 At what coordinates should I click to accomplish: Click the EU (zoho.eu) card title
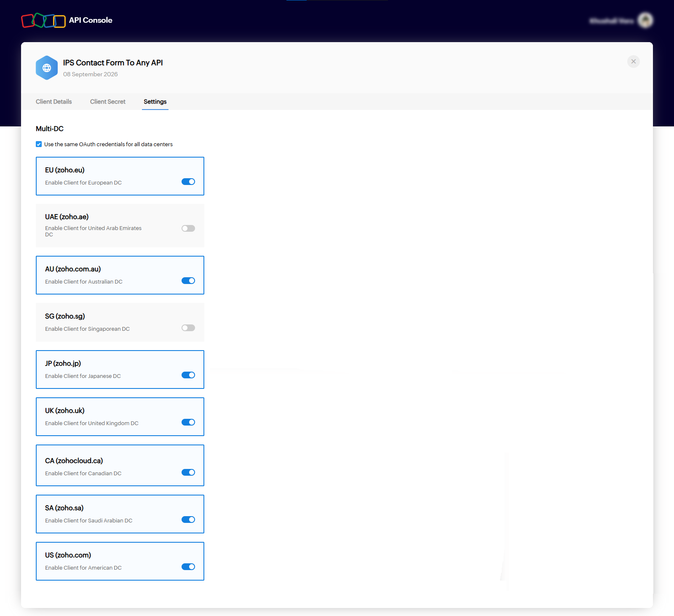pyautogui.click(x=65, y=170)
